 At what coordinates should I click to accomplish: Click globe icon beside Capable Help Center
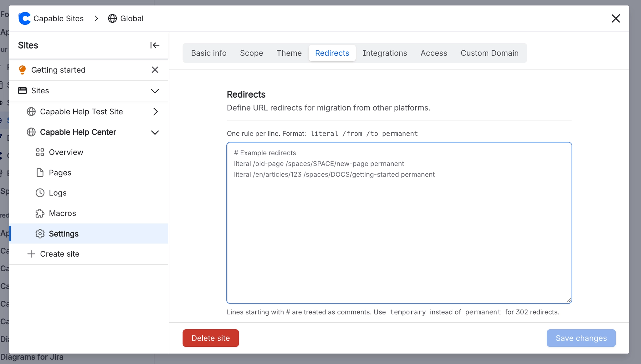click(31, 132)
